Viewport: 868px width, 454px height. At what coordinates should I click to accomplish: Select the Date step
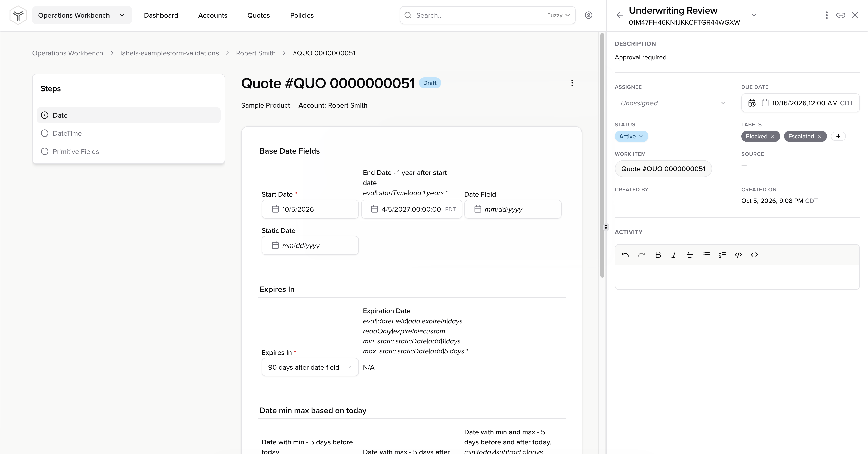pyautogui.click(x=128, y=115)
